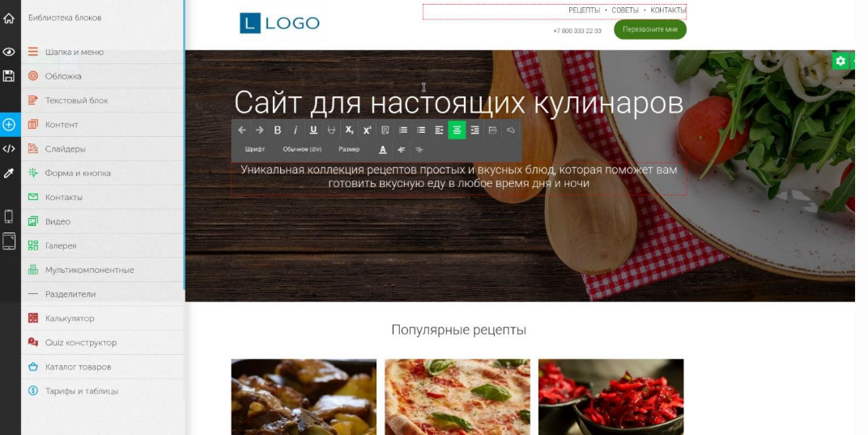Open the Обычное (div) format dropdown

click(302, 149)
